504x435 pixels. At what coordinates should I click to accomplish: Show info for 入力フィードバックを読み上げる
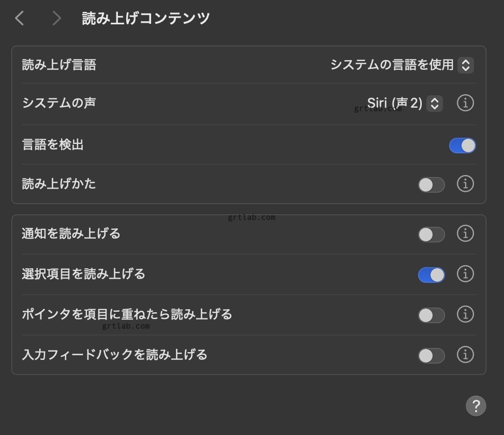click(465, 355)
